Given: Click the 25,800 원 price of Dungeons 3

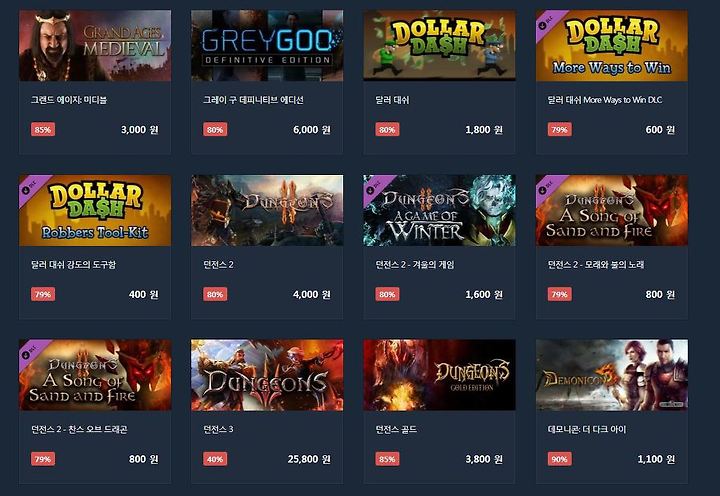Looking at the screenshot, I should click(x=309, y=459).
